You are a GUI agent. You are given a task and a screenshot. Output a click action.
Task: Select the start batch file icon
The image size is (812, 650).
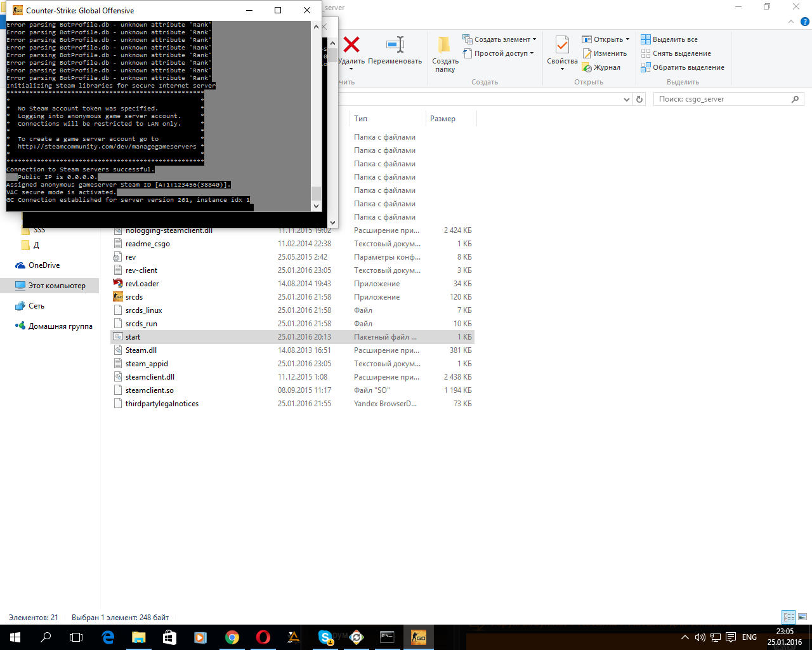point(117,337)
